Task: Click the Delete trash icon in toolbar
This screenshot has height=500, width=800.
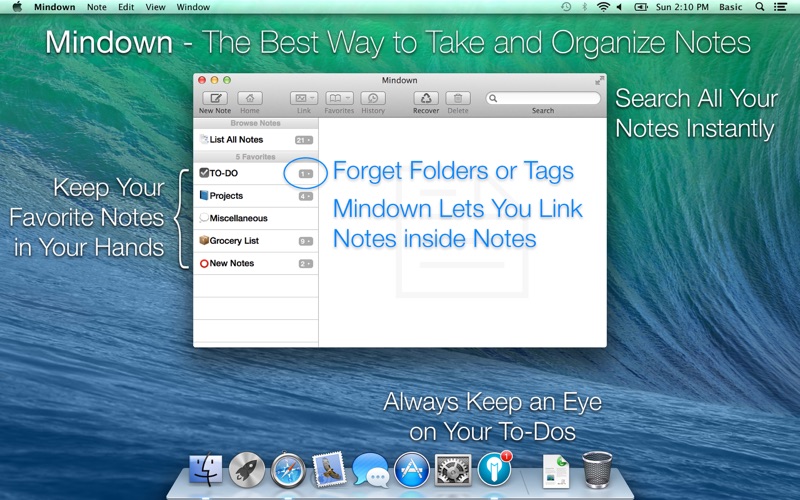Action: click(x=458, y=99)
